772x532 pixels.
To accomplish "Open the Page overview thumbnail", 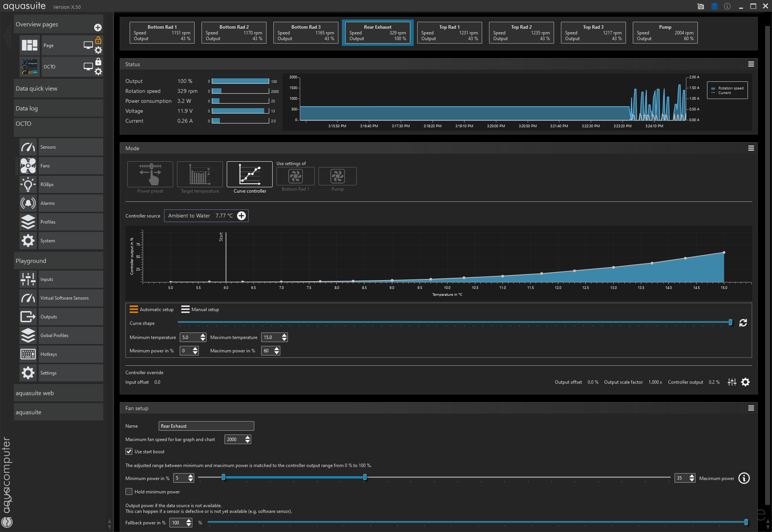I will tap(29, 45).
